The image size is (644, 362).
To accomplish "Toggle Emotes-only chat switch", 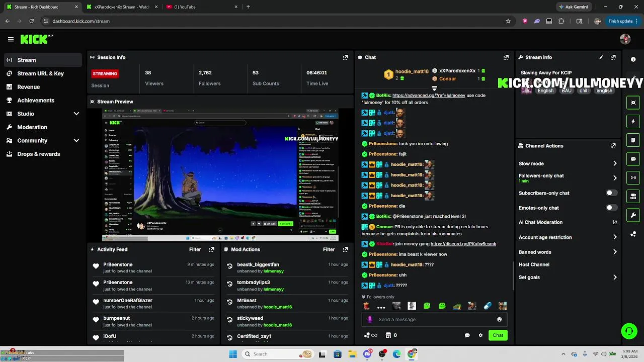I will click(x=611, y=208).
